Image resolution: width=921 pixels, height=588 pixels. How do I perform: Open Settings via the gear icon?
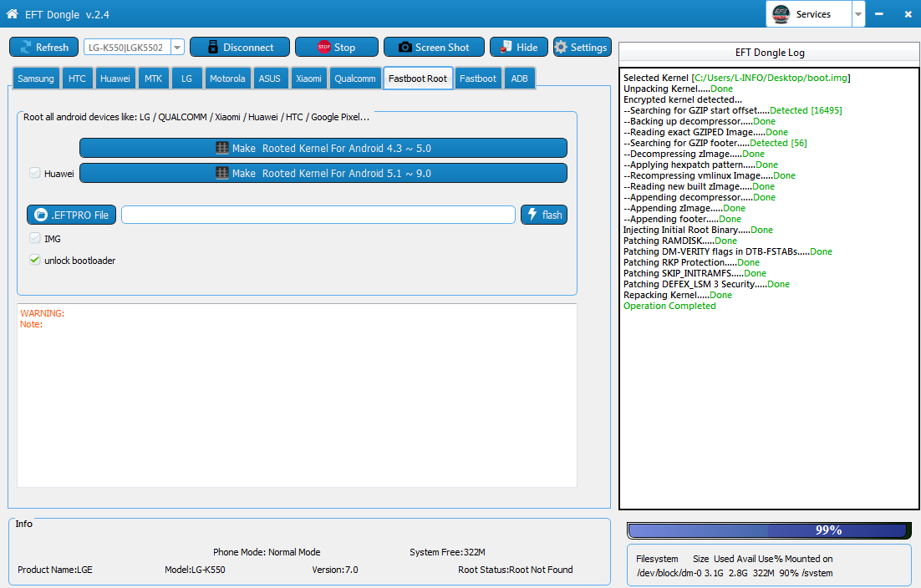pos(561,47)
